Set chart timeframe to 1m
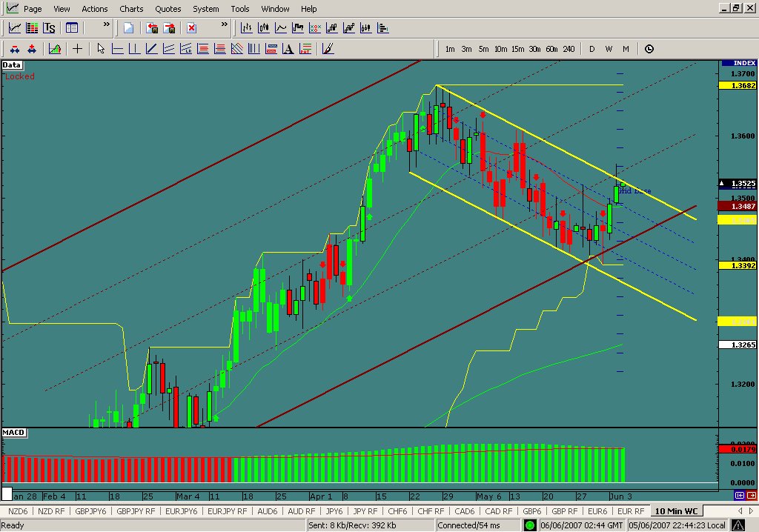Viewport: 759px width, 532px height. click(450, 49)
